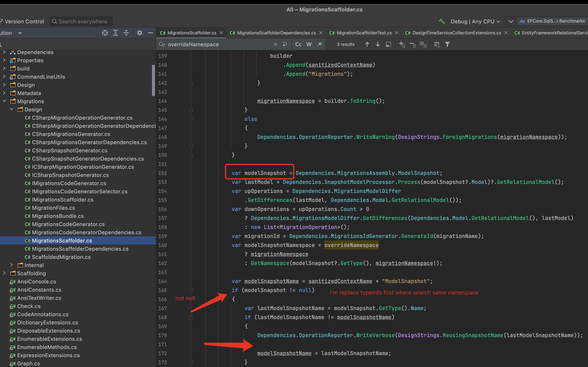
Task: Clear the overrideNamespace search text
Action: click(x=275, y=44)
